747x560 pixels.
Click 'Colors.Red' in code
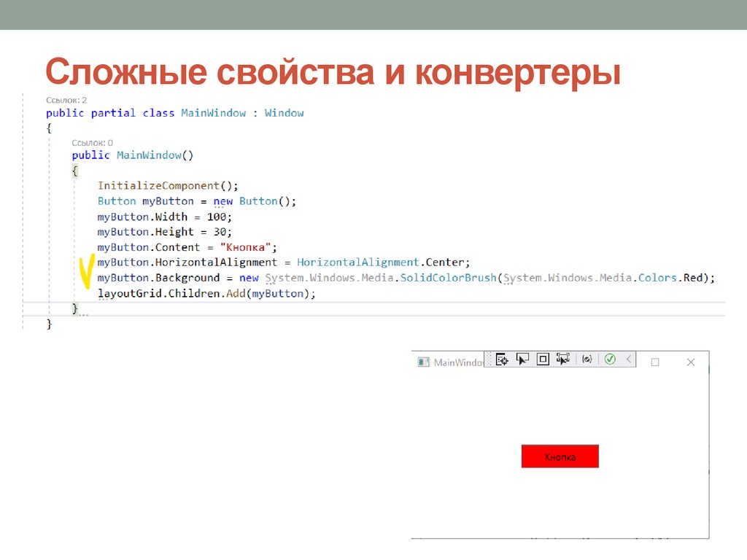click(x=670, y=278)
